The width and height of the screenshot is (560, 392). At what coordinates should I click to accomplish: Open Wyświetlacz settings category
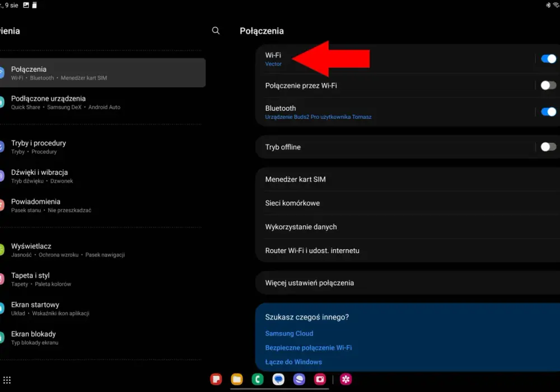click(103, 250)
